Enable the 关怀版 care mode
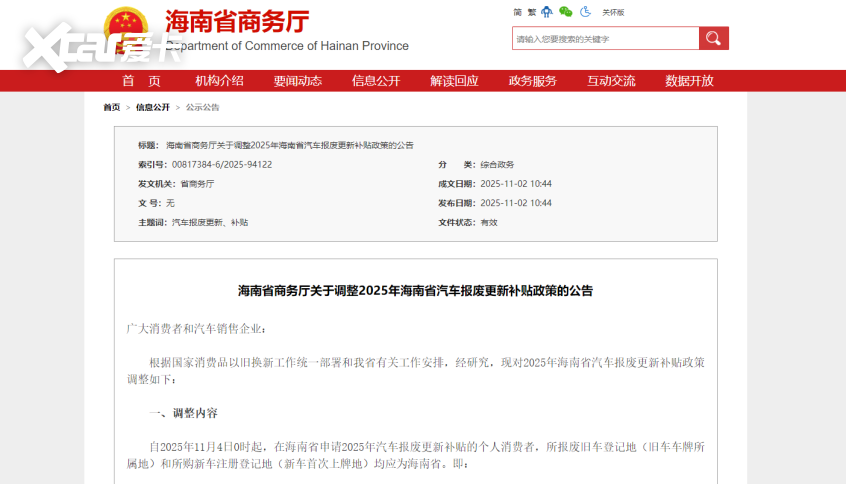Screen dimensions: 846x484 tap(613, 12)
